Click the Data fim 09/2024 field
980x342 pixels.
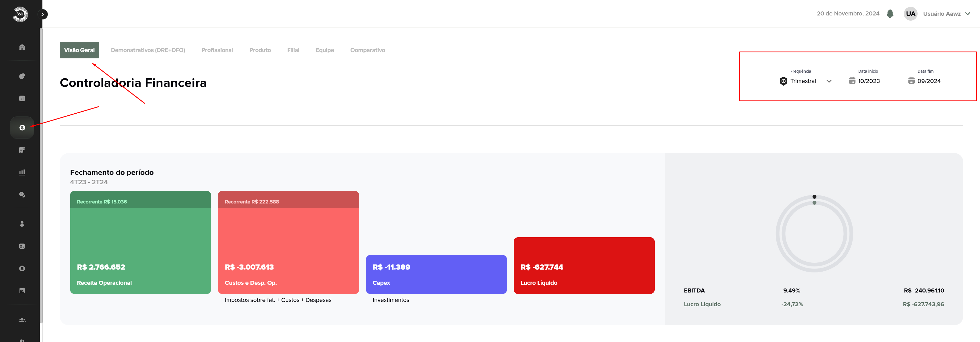928,81
